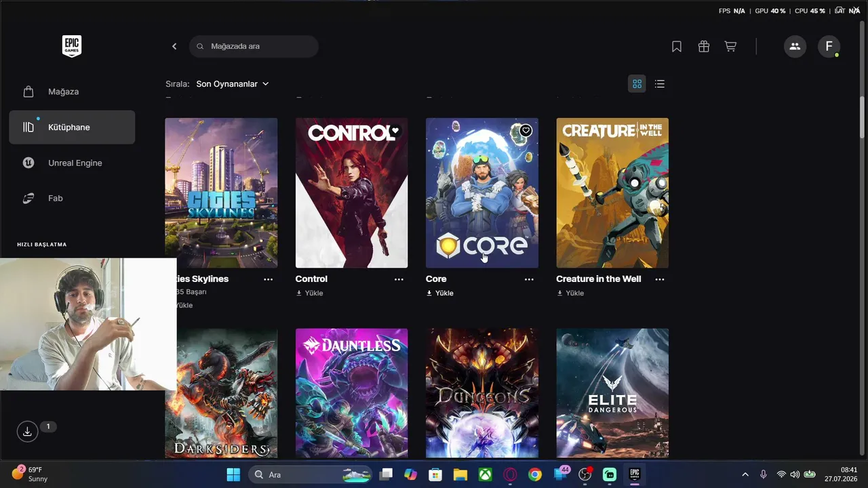Click the battery charging tray icon
The width and height of the screenshot is (868, 488).
(x=810, y=474)
